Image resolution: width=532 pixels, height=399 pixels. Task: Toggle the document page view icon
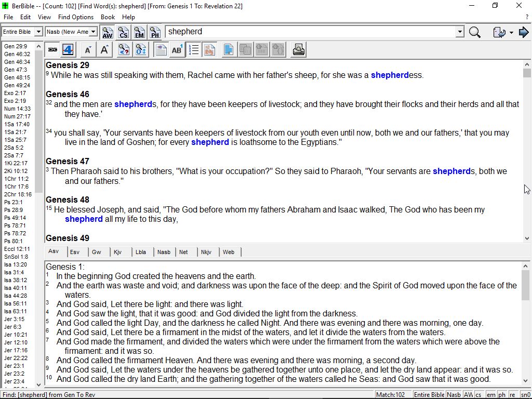coord(161,50)
